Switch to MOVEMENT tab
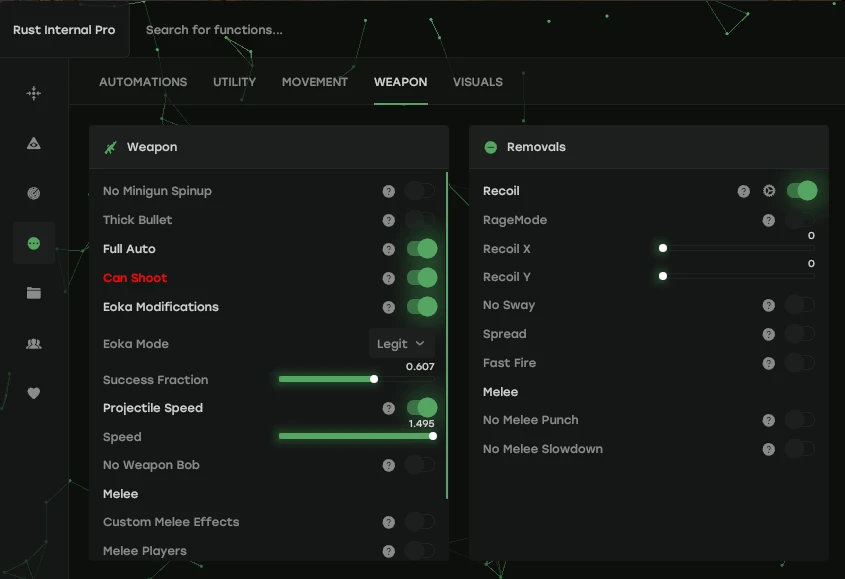 tap(315, 82)
